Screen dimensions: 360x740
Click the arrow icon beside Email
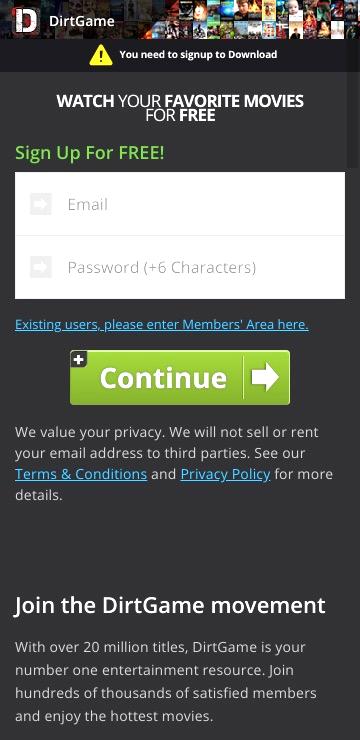(x=41, y=204)
